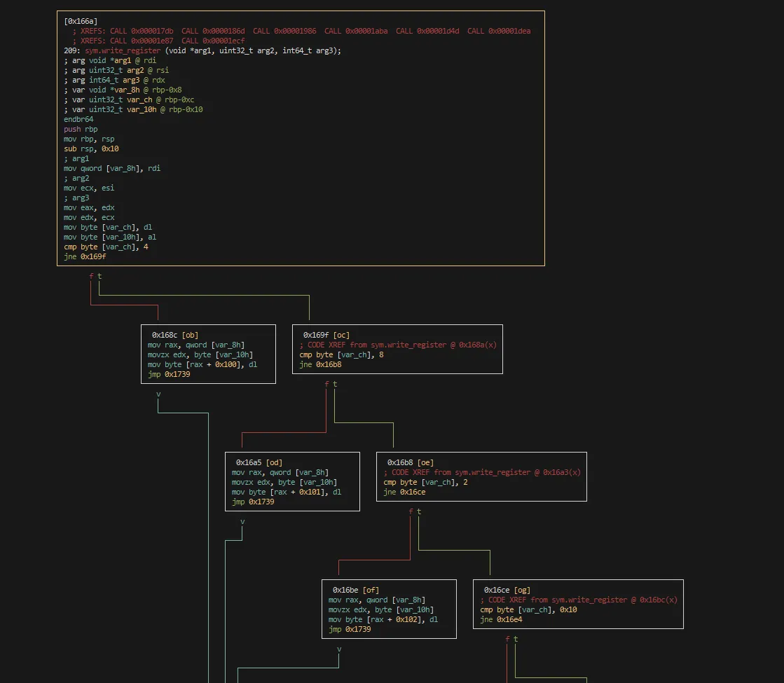This screenshot has width=784, height=683.
Task: Follow jmp 0x1739 in block 0x168c
Action: point(178,374)
